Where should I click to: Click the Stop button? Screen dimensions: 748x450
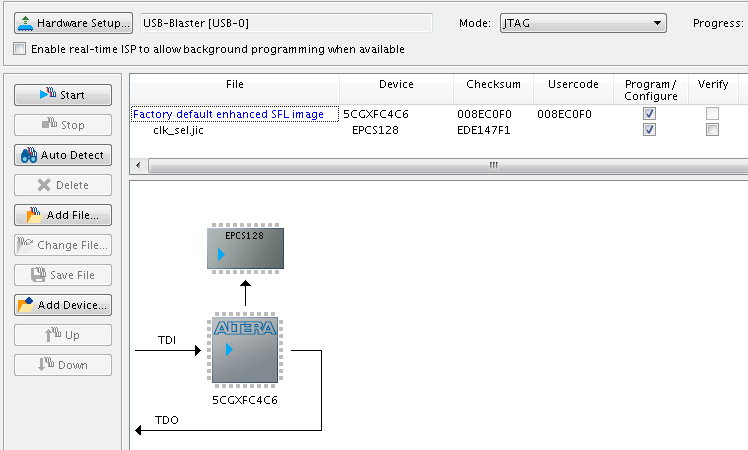click(63, 125)
